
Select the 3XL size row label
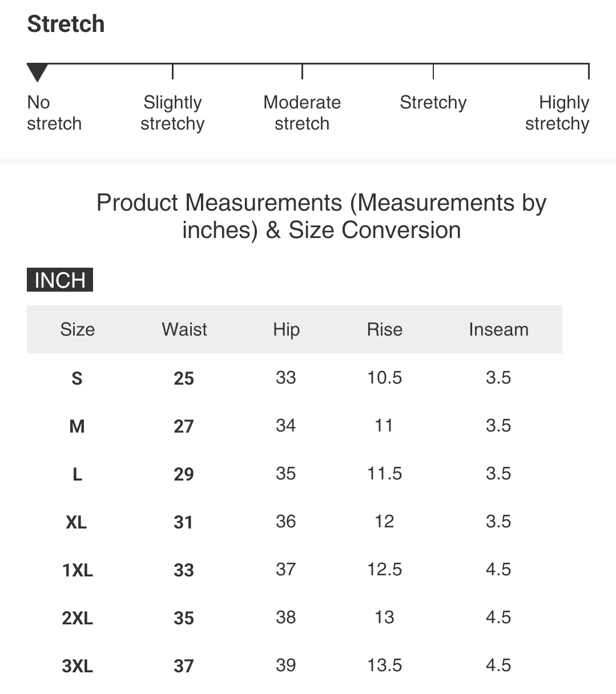click(x=77, y=665)
